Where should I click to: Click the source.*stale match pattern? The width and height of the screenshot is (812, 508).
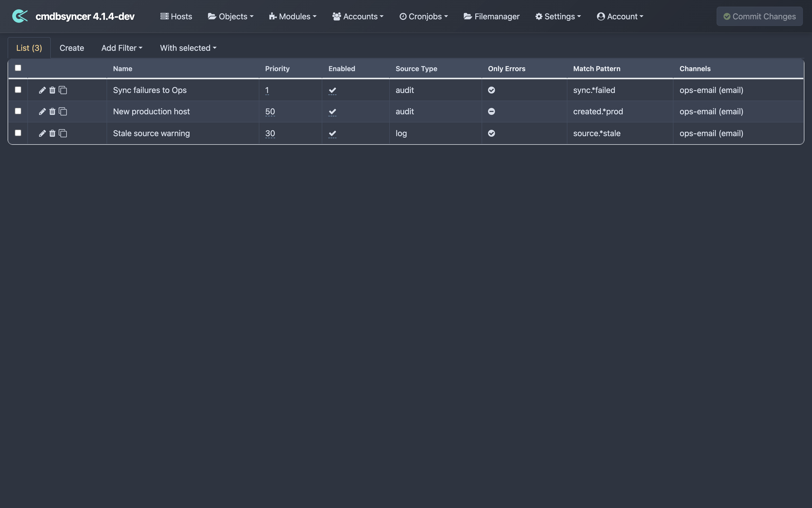click(x=597, y=133)
